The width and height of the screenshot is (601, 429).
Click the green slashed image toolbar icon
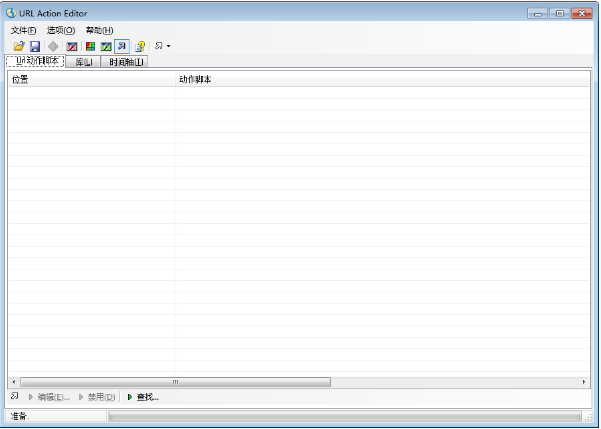(106, 46)
